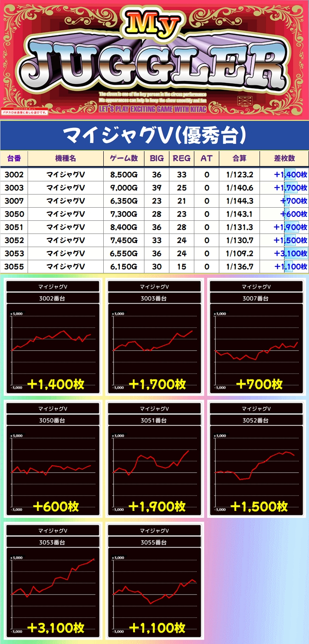Select the 差枚数 column header
The width and height of the screenshot is (309, 644).
coord(284,159)
